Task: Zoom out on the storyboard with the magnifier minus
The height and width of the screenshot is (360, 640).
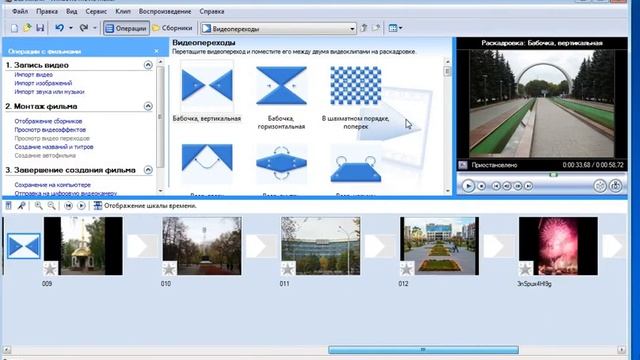Action: 51,206
